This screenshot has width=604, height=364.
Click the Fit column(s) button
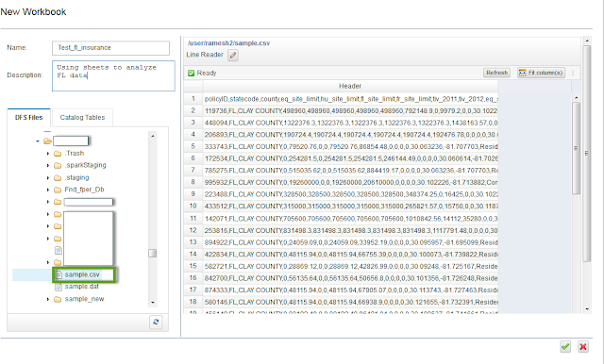(541, 73)
